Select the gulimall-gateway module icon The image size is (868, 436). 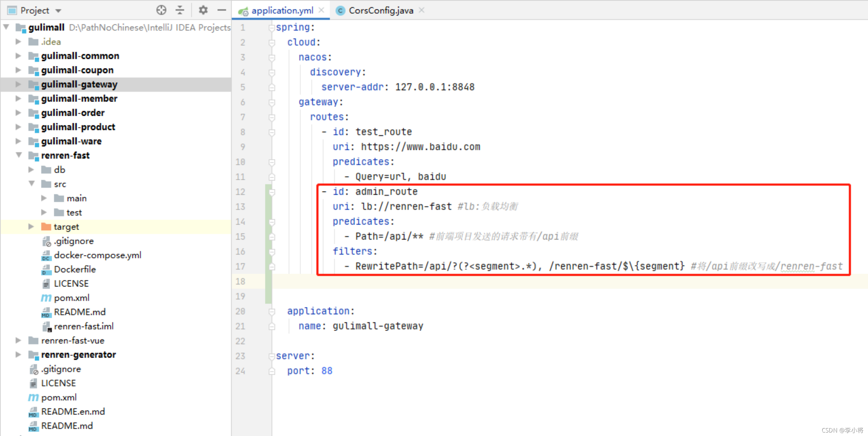[x=34, y=85]
